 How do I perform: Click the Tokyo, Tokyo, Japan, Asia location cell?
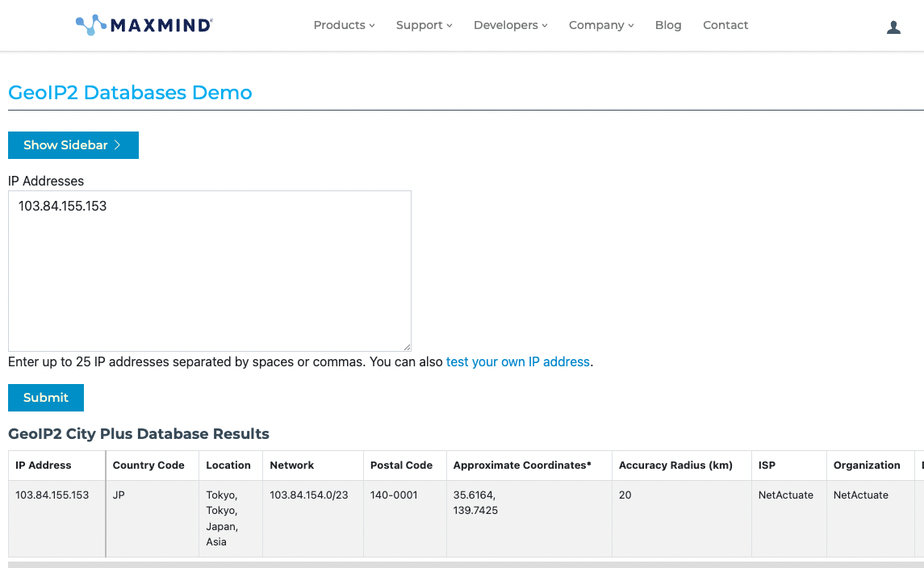pyautogui.click(x=231, y=519)
